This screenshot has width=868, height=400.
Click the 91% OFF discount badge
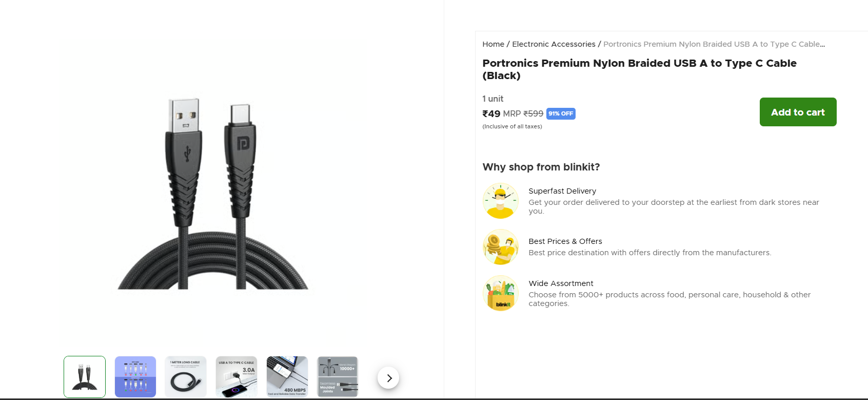click(x=561, y=113)
